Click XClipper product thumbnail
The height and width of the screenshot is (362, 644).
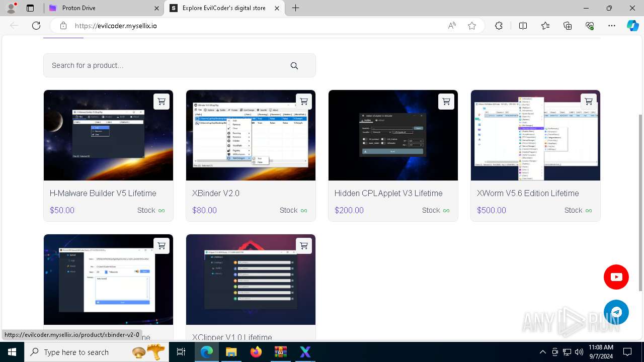click(x=251, y=280)
